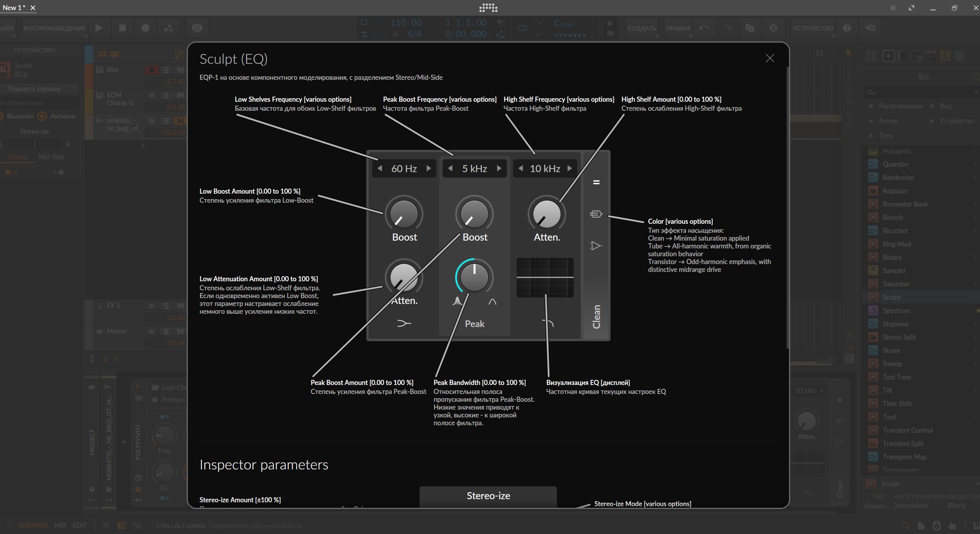
Task: Step Peak Boost Frequency 5 kHz down
Action: [x=450, y=168]
